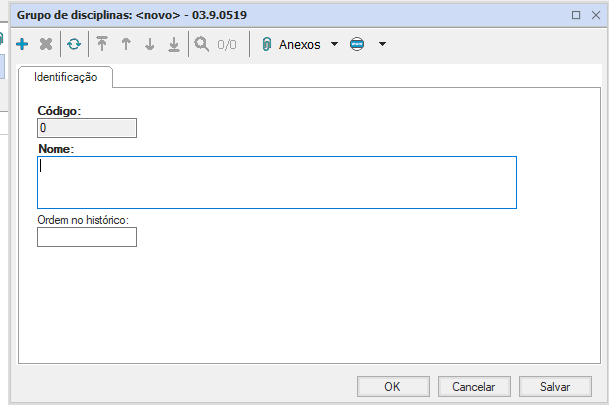This screenshot has height=409, width=609.
Task: Click the blue round processes icon
Action: pos(357,45)
